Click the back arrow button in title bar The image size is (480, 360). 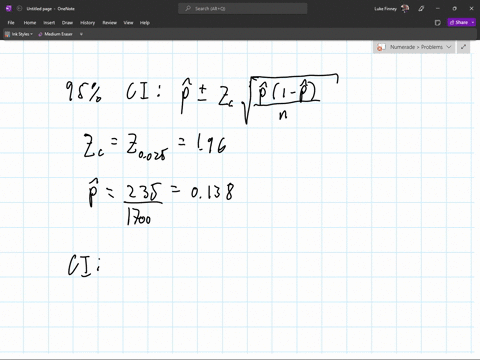coord(19,9)
